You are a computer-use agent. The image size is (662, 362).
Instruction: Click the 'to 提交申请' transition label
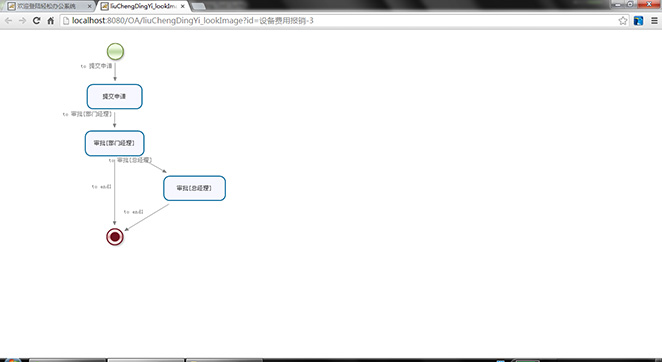(96, 66)
